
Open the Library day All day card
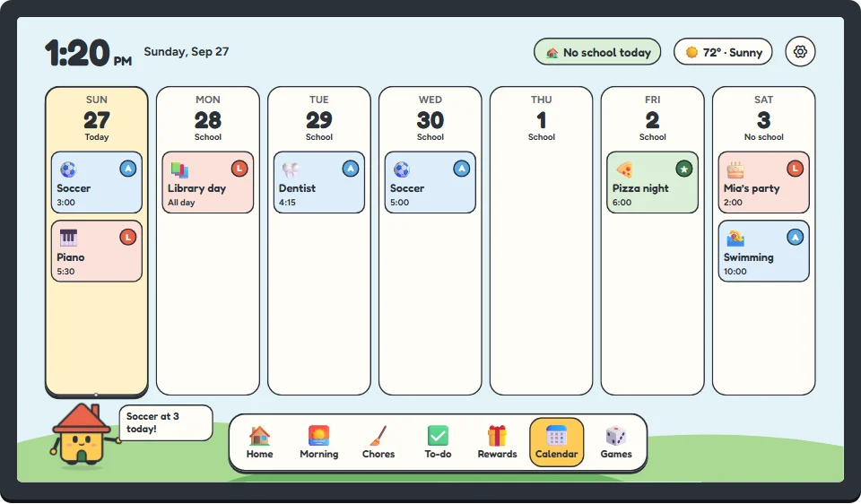pos(207,182)
